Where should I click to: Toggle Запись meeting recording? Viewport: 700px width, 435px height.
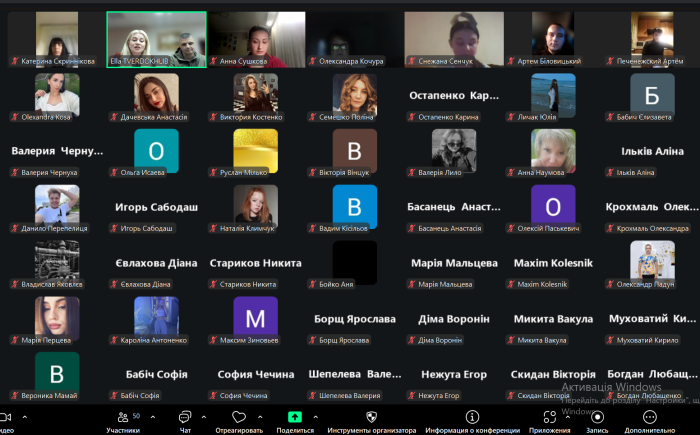pyautogui.click(x=597, y=417)
